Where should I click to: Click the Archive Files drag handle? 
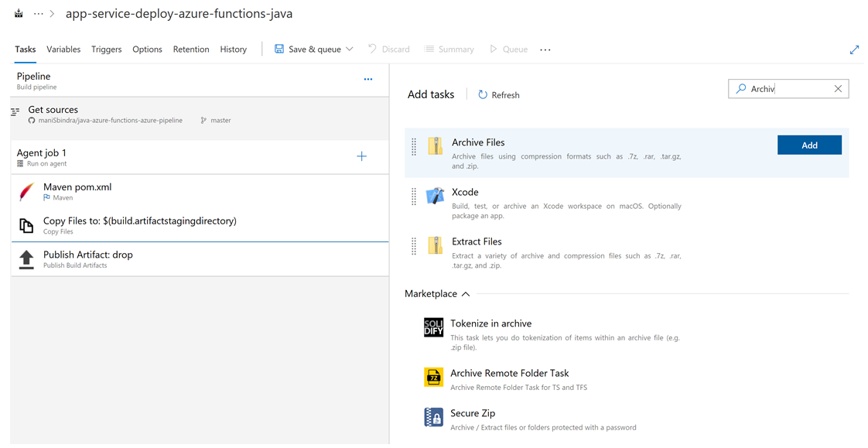pos(414,147)
